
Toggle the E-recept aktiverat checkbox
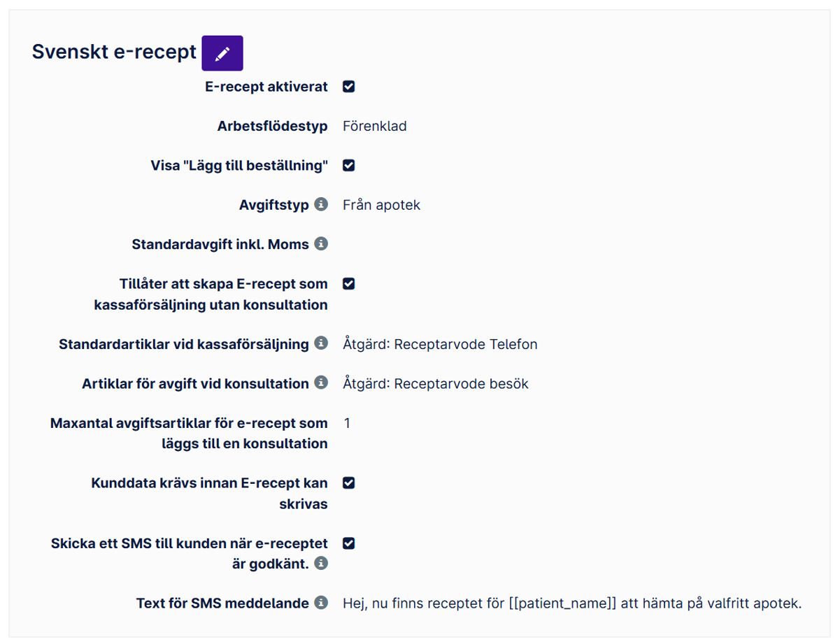[x=349, y=87]
